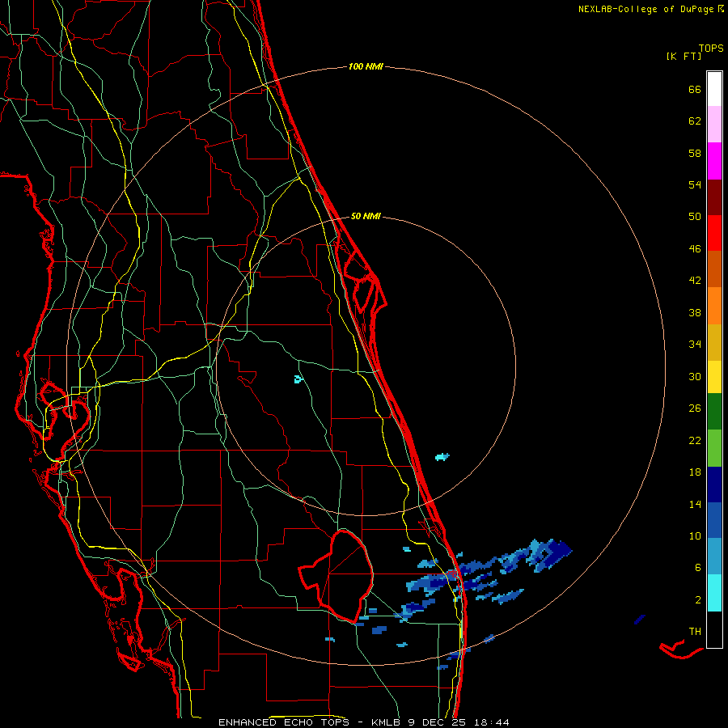Click the '2' legend value

[x=698, y=600]
